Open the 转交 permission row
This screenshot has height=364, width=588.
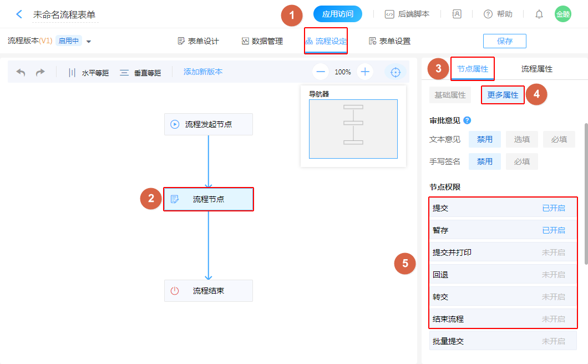503,297
